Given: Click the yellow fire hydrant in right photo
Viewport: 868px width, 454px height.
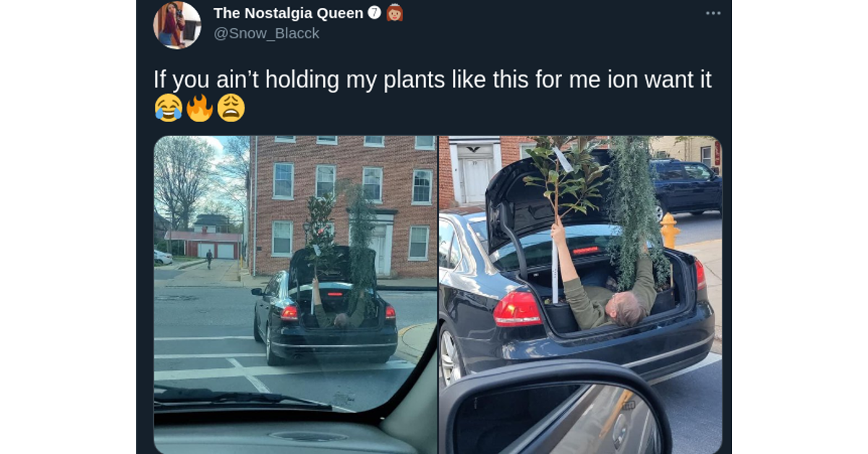Looking at the screenshot, I should (x=670, y=231).
